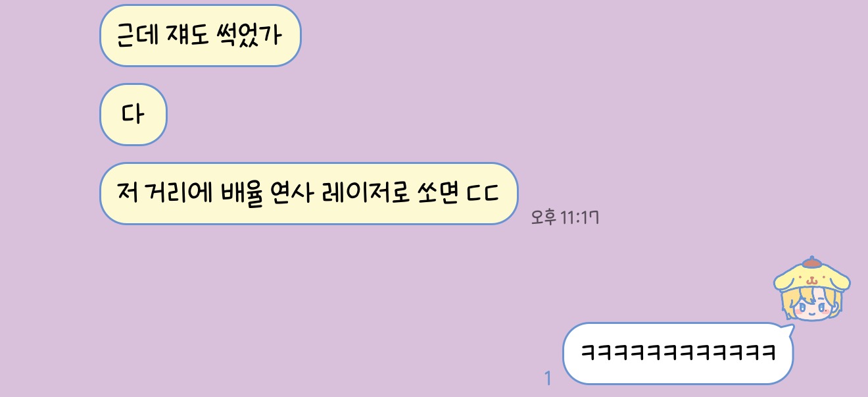This screenshot has width=868, height=397.
Task: Tap the unread count "1" indicator
Action: pyautogui.click(x=548, y=379)
